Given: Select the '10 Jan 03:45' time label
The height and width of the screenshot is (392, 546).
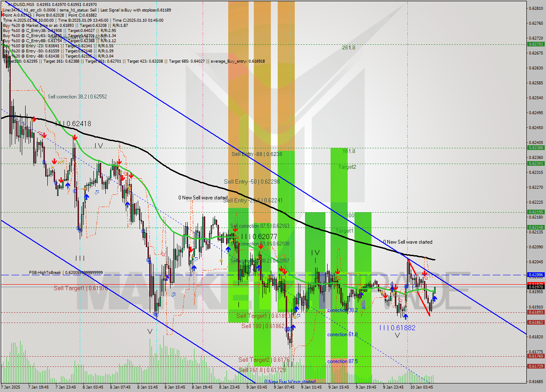Looking at the screenshot, I should coord(421,387).
